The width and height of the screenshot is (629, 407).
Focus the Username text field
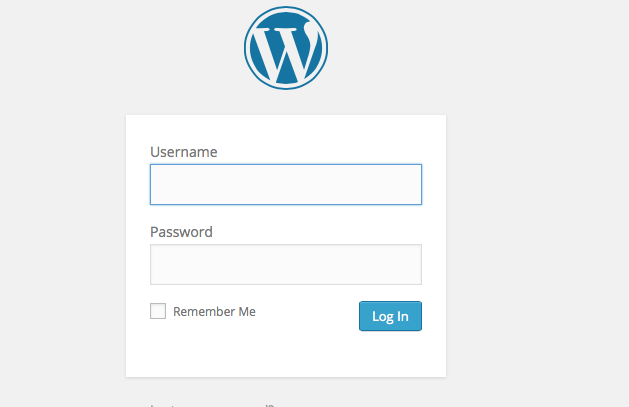click(x=285, y=184)
